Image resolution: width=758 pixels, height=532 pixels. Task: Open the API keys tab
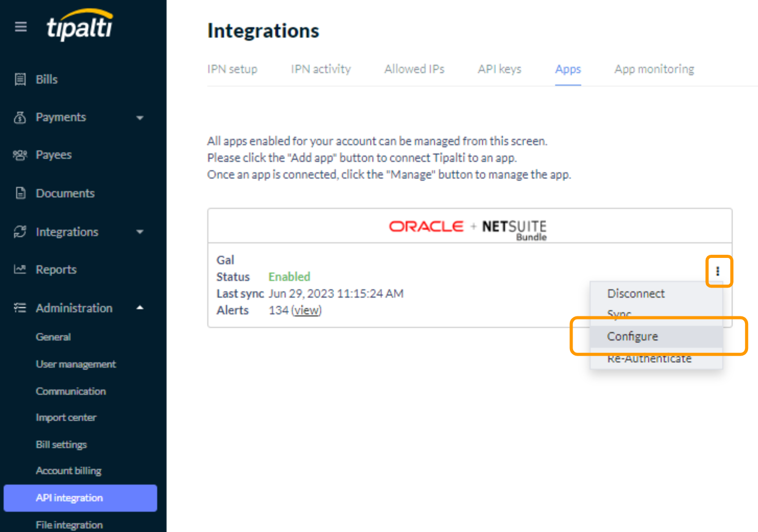(x=499, y=69)
